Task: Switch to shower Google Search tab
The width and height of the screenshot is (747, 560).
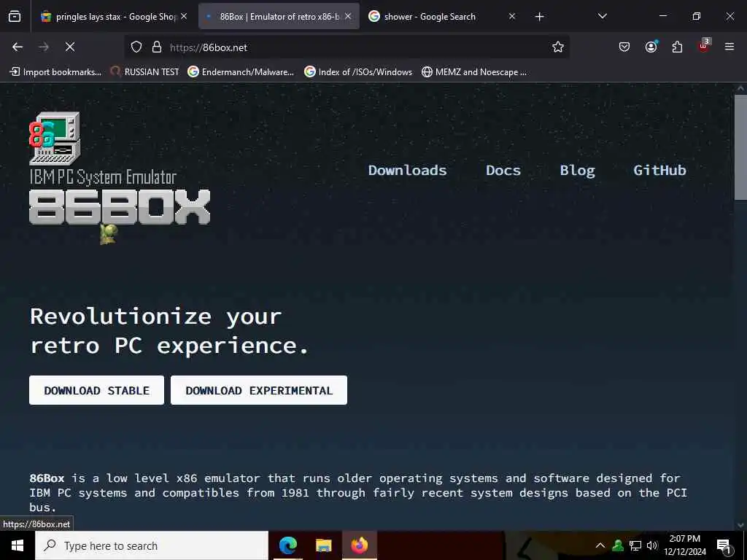Action: tap(443, 17)
